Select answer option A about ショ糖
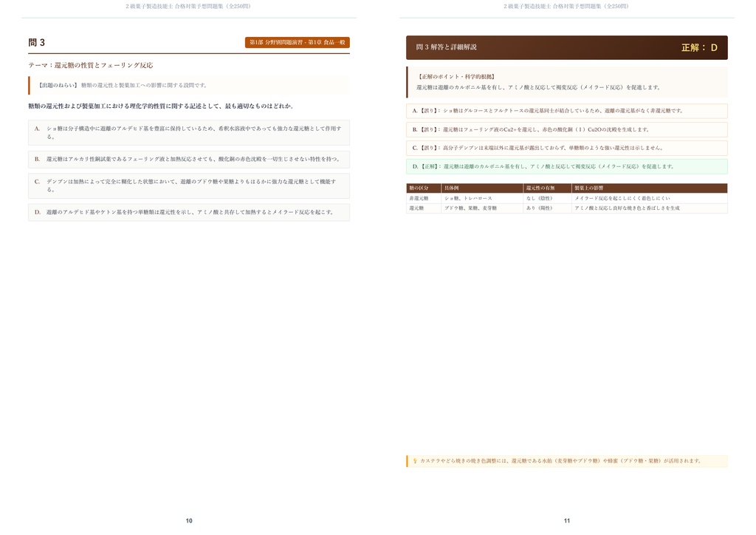Screen dimensions: 756x535 (189, 133)
